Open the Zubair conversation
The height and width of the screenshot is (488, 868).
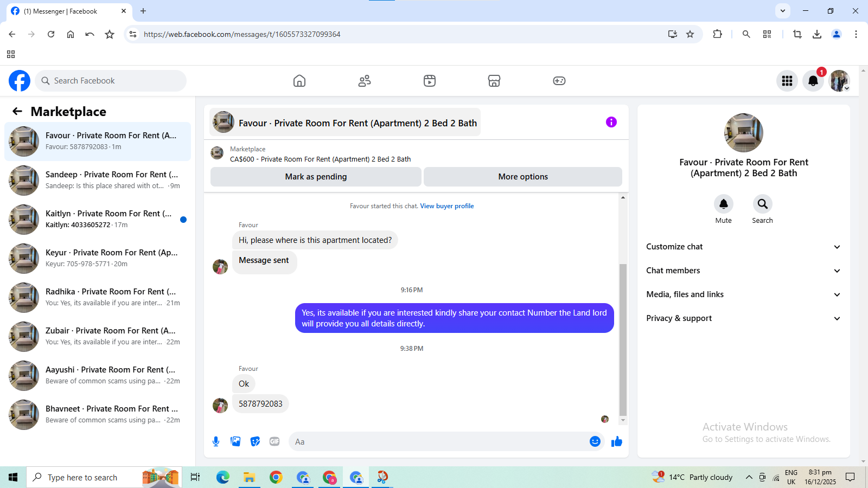(98, 337)
